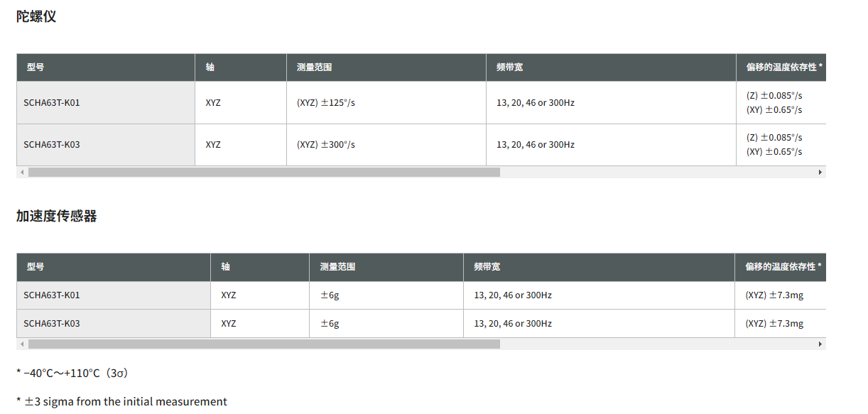Select SCHA63T-K03 cell in the gyroscope table
This screenshot has width=868, height=414.
(x=52, y=145)
